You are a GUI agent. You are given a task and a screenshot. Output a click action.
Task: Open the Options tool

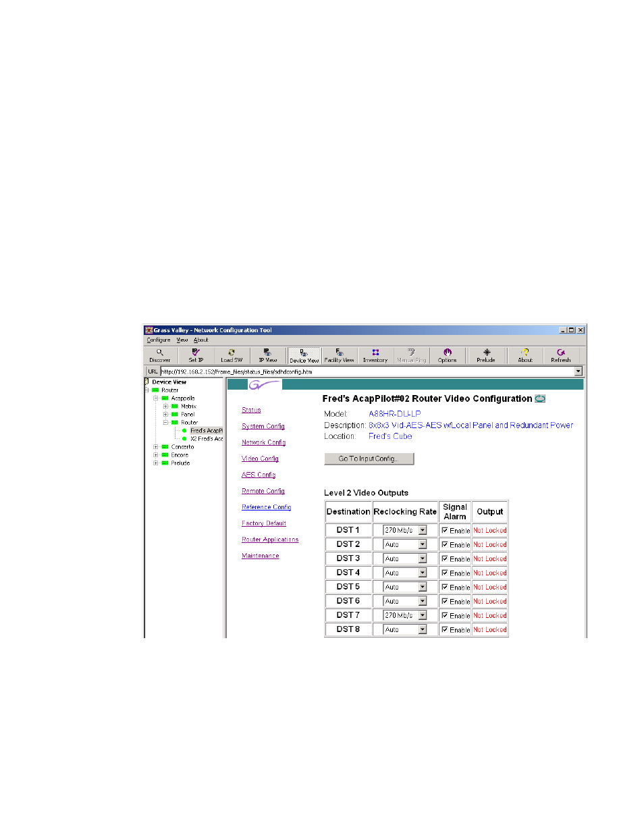448,355
